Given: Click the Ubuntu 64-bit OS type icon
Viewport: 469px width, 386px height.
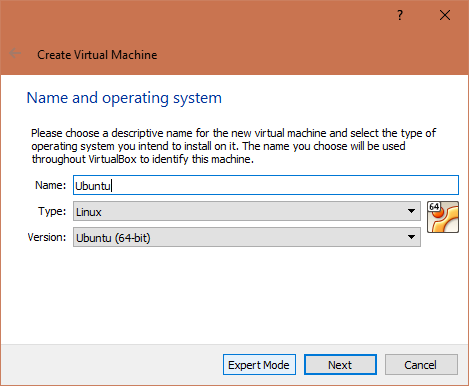Looking at the screenshot, I should click(x=443, y=217).
